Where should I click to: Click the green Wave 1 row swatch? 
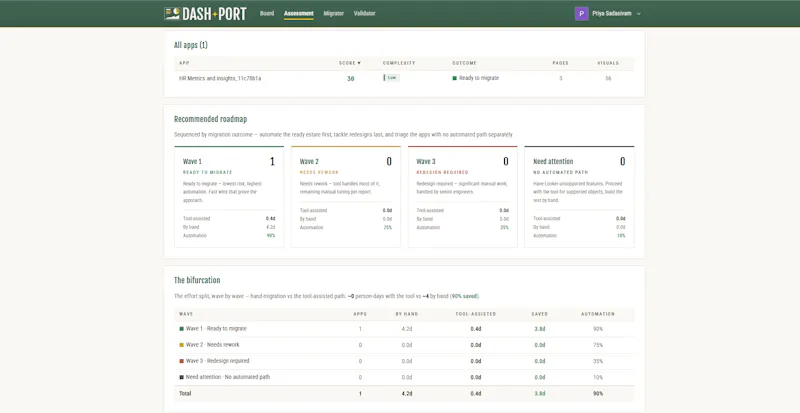tap(182, 329)
